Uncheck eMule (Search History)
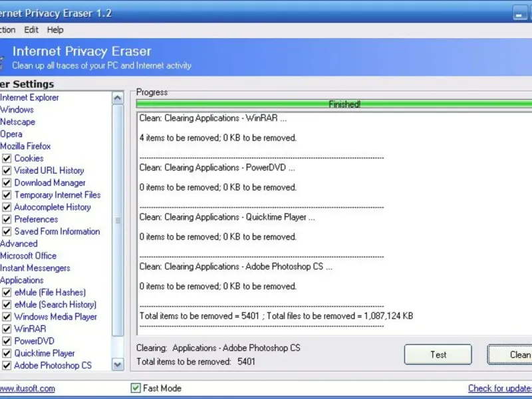 (7, 305)
